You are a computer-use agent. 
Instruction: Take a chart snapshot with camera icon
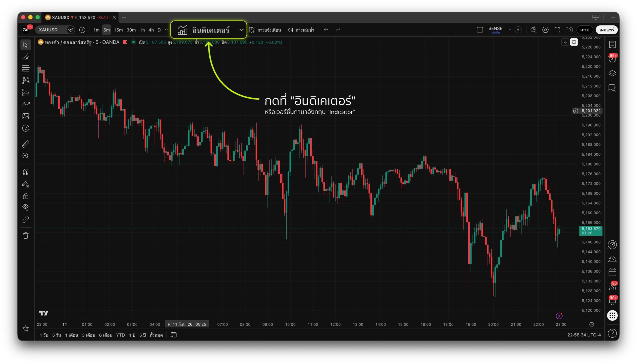(569, 30)
